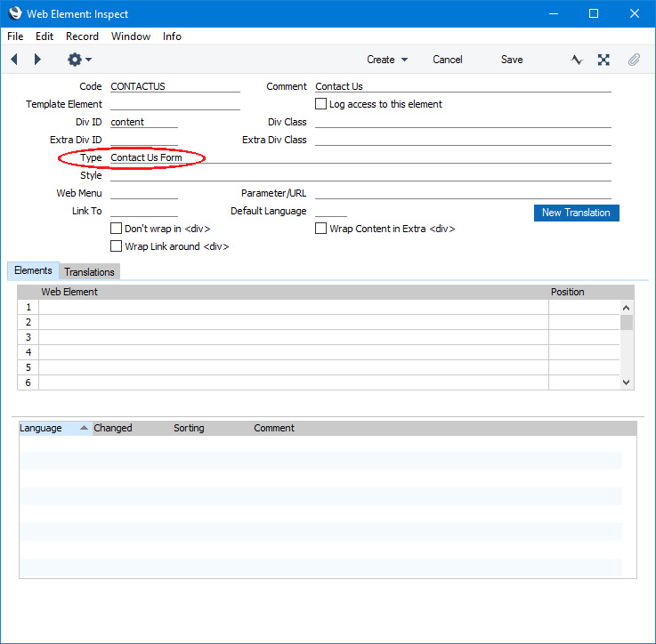
Task: Click the Changed column header
Action: coord(112,428)
